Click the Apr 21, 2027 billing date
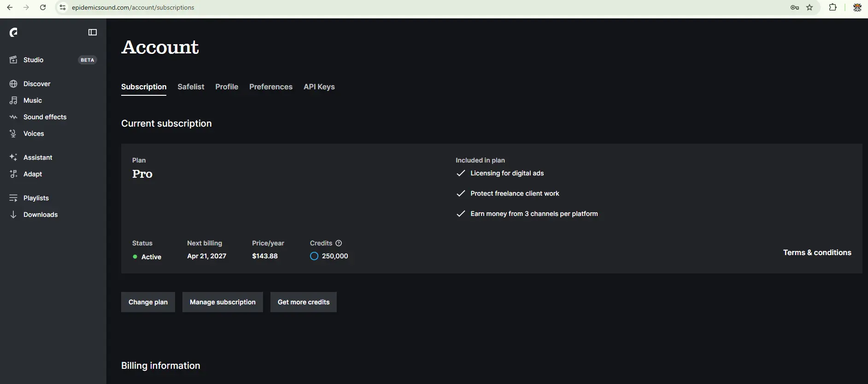This screenshot has height=384, width=868. pos(207,256)
